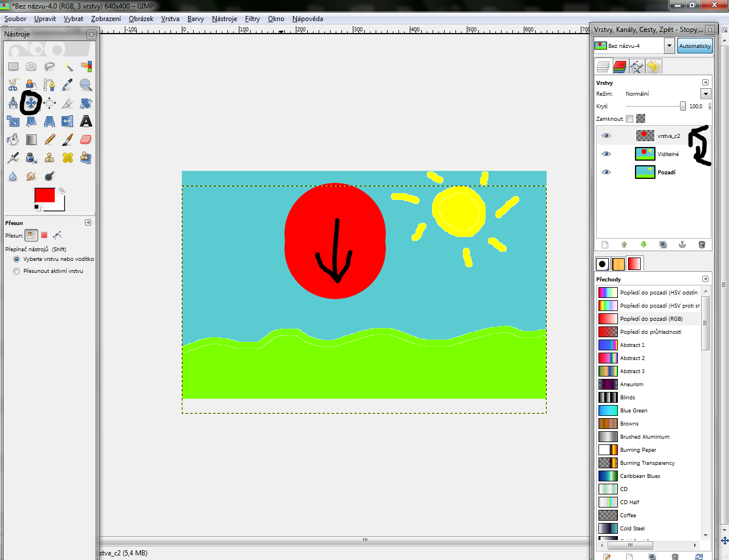Lower layer with green down arrow
729x560 pixels.
pyautogui.click(x=644, y=245)
